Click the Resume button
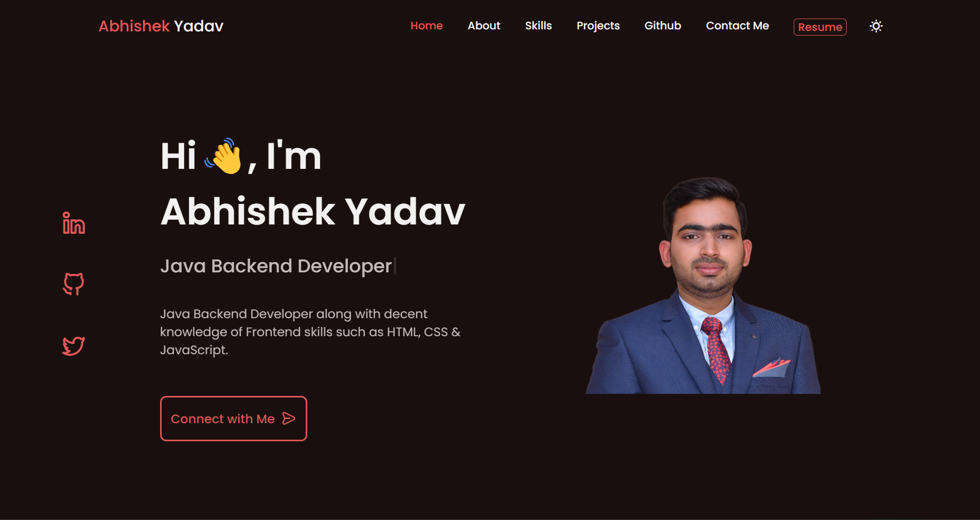The image size is (980, 520). click(x=820, y=27)
